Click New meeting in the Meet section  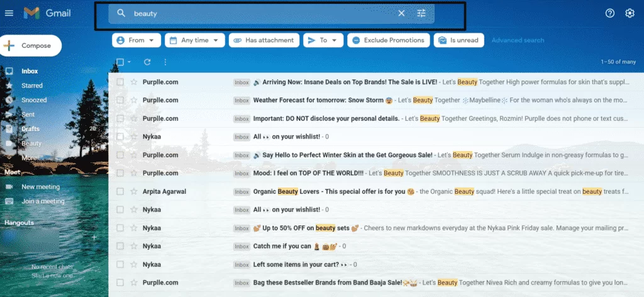click(41, 186)
